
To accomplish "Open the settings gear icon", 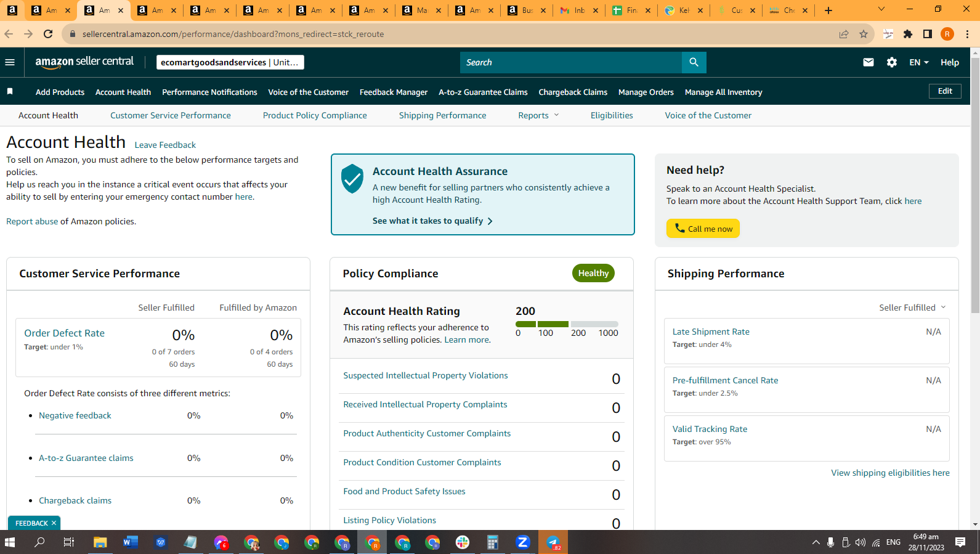I will pos(892,62).
